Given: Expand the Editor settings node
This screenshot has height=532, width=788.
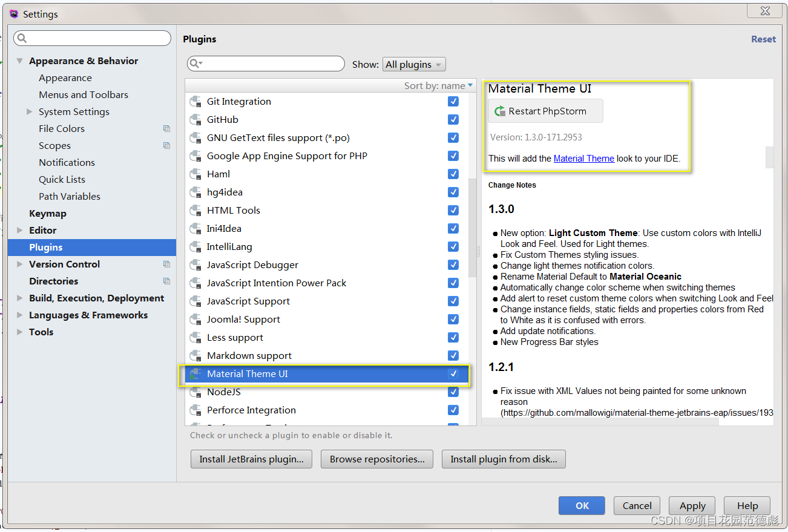Looking at the screenshot, I should (20, 231).
